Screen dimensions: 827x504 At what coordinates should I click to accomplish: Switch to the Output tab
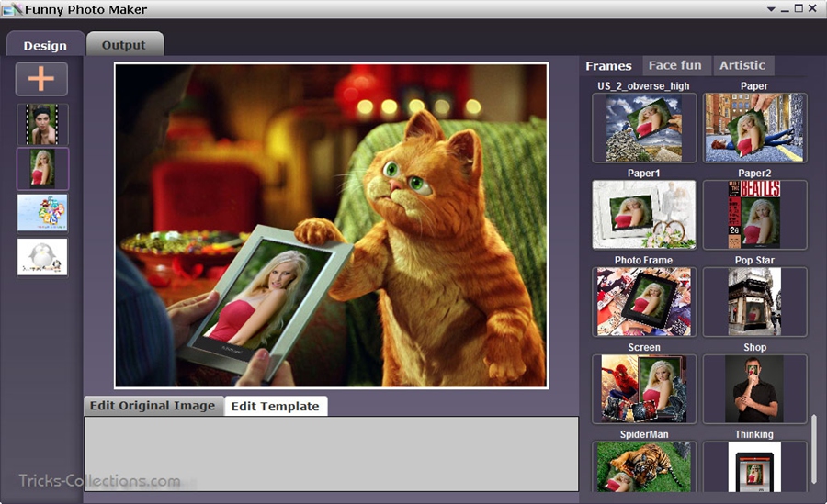[124, 44]
